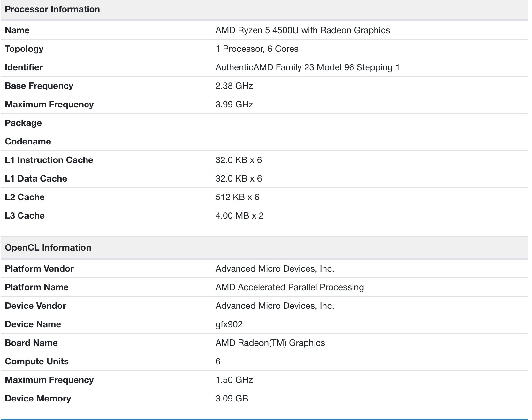532x420 pixels.
Task: Select the '4.00 MB x 2' value
Action: (239, 215)
